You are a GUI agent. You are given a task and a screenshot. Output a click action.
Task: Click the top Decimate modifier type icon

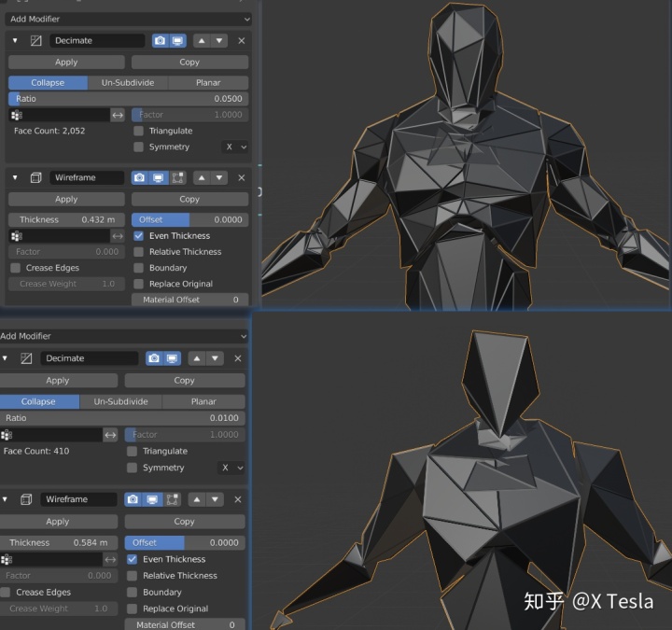36,41
